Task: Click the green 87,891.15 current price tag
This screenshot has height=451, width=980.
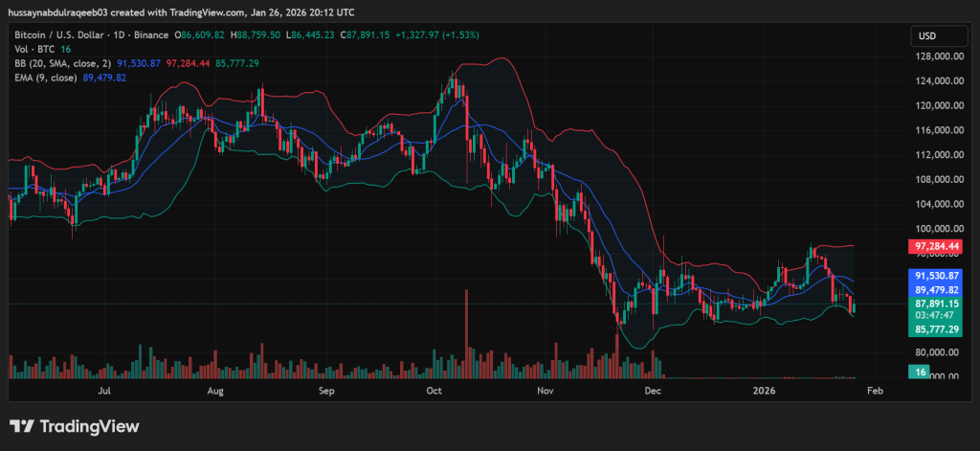Action: coord(937,303)
